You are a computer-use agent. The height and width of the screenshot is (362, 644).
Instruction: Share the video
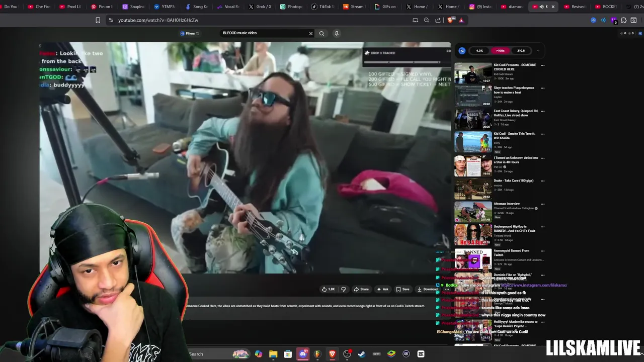pos(361,289)
